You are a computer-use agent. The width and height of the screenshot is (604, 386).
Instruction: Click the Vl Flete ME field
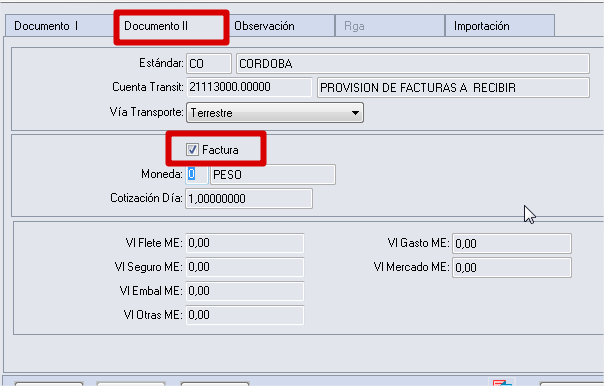click(245, 243)
